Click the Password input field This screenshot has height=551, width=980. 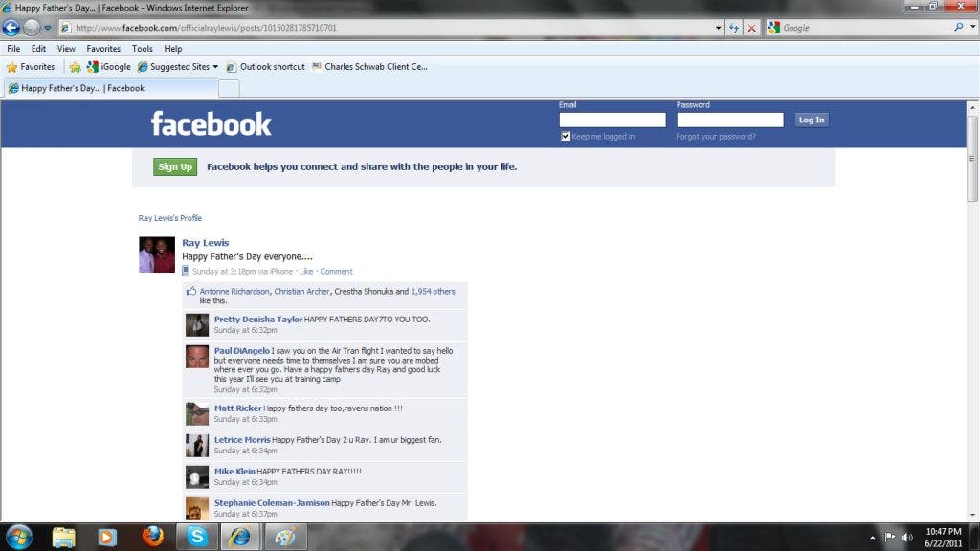(730, 120)
